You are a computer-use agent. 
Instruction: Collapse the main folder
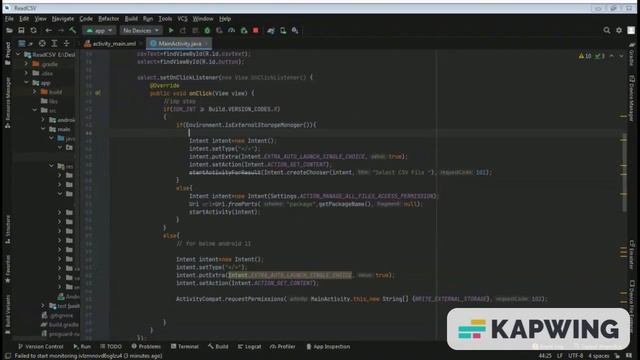43,129
